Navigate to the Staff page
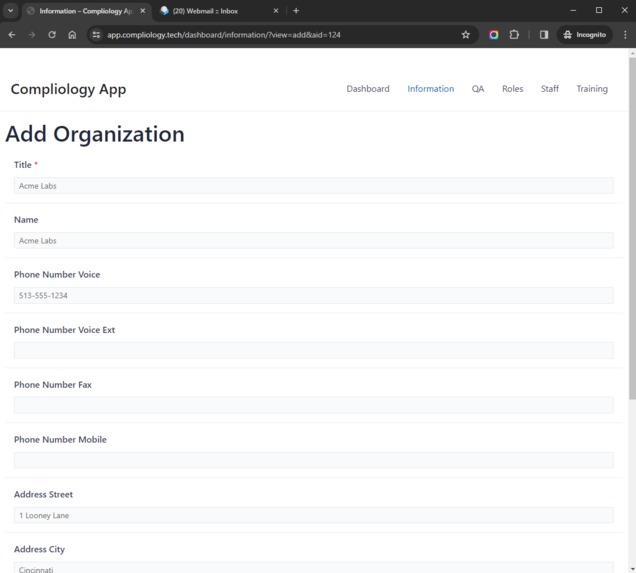This screenshot has width=636, height=573. click(550, 89)
